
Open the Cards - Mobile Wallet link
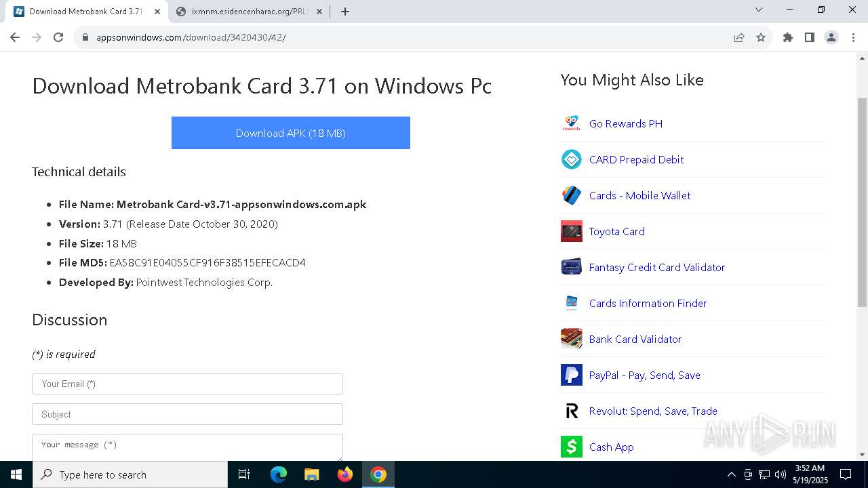[x=639, y=195]
